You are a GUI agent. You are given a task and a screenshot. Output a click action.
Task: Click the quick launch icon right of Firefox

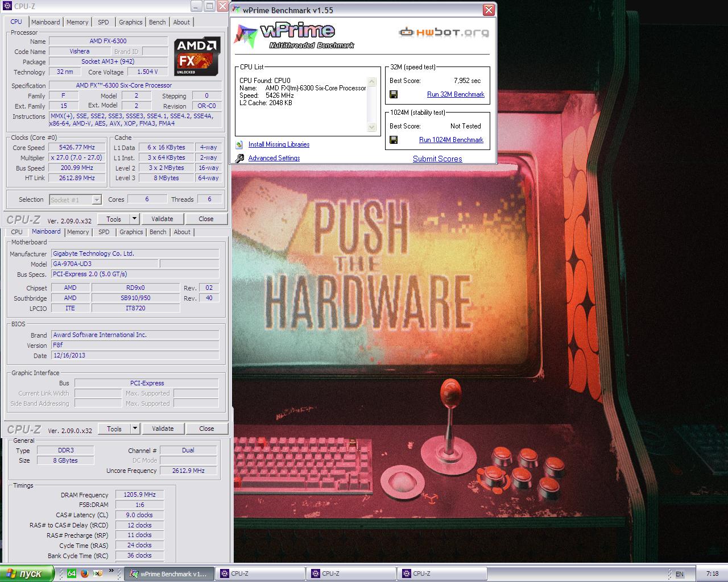[x=97, y=573]
